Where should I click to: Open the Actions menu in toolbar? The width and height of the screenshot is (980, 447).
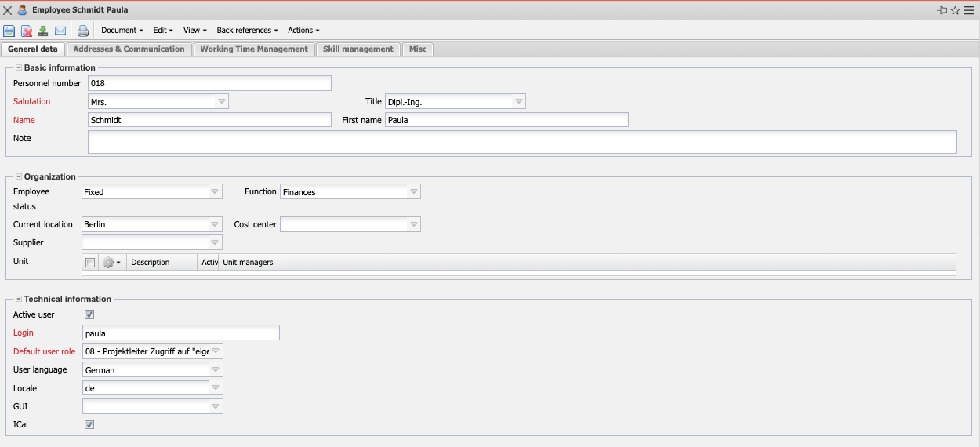(x=303, y=31)
